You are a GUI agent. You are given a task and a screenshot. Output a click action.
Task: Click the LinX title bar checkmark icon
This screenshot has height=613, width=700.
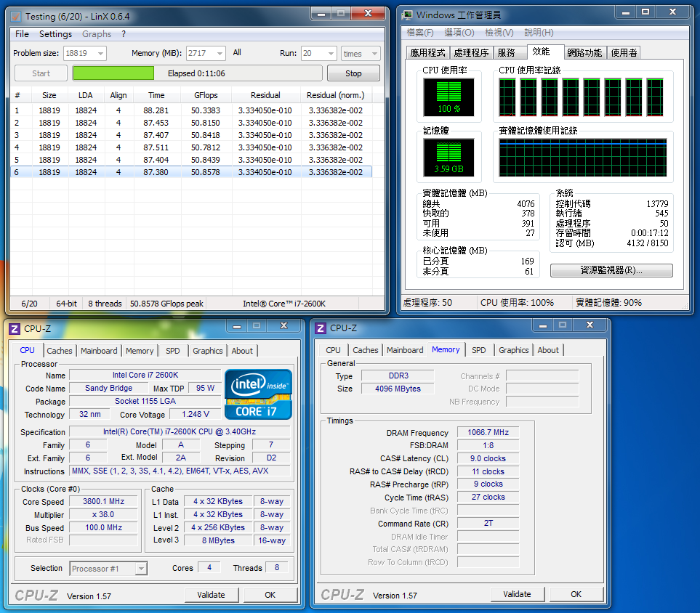tap(15, 17)
